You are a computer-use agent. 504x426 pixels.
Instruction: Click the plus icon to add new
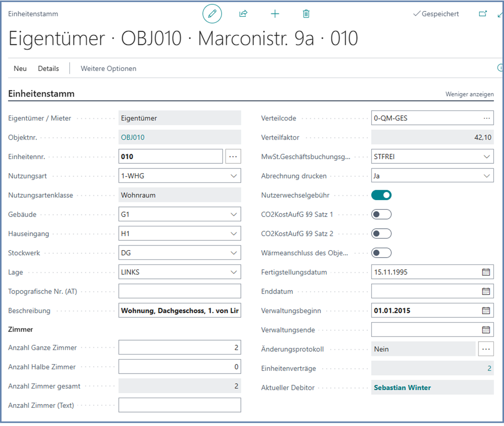click(275, 14)
